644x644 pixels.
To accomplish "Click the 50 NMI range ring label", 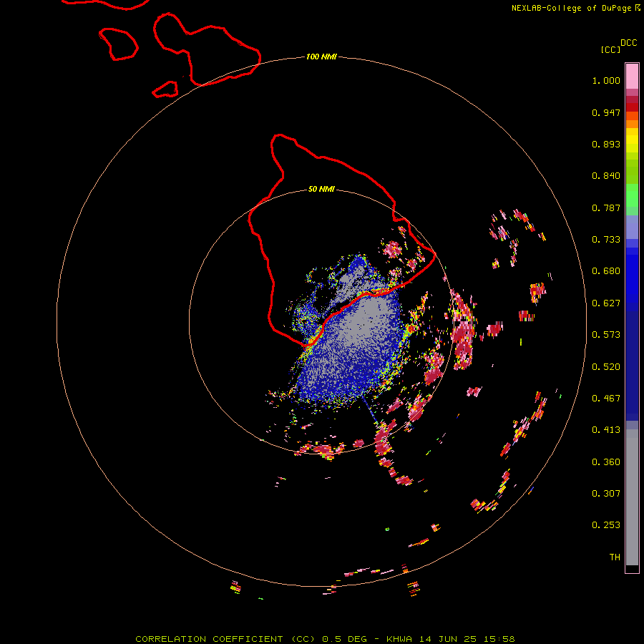I will 321,190.
